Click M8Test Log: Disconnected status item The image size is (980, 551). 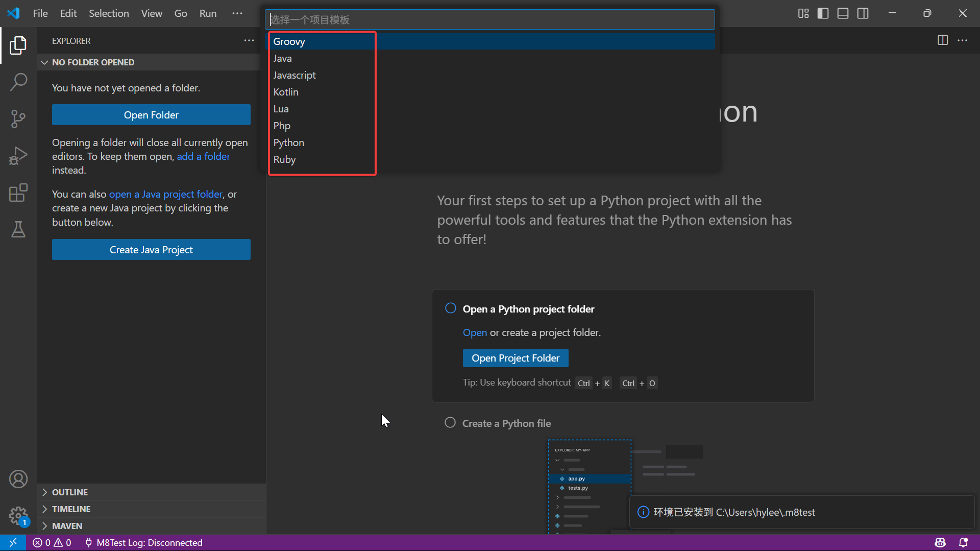tap(143, 542)
